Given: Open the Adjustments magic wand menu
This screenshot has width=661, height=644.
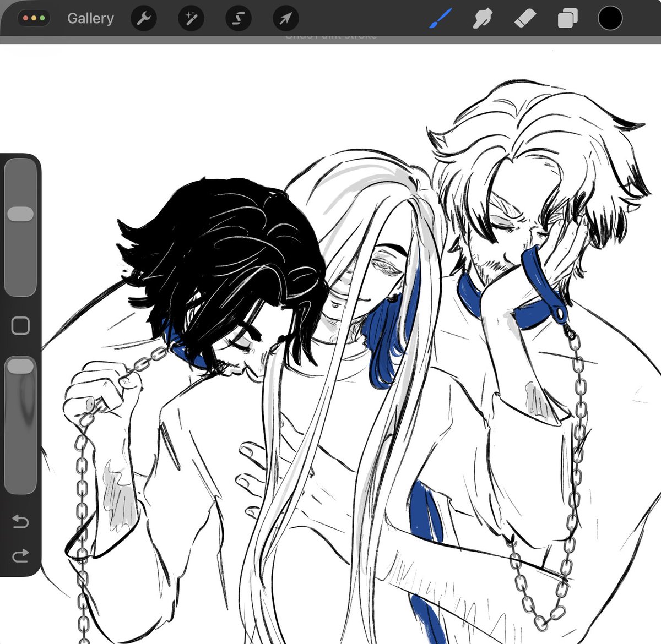Looking at the screenshot, I should 191,19.
